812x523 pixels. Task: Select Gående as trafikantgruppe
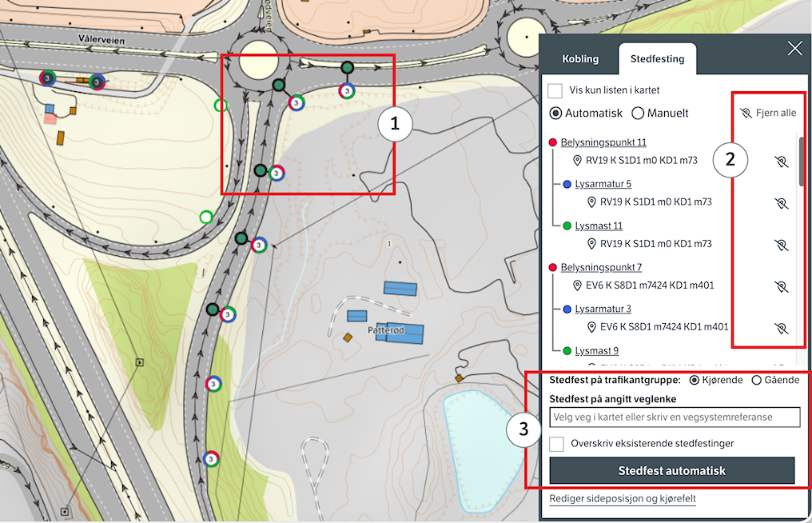[x=756, y=380]
